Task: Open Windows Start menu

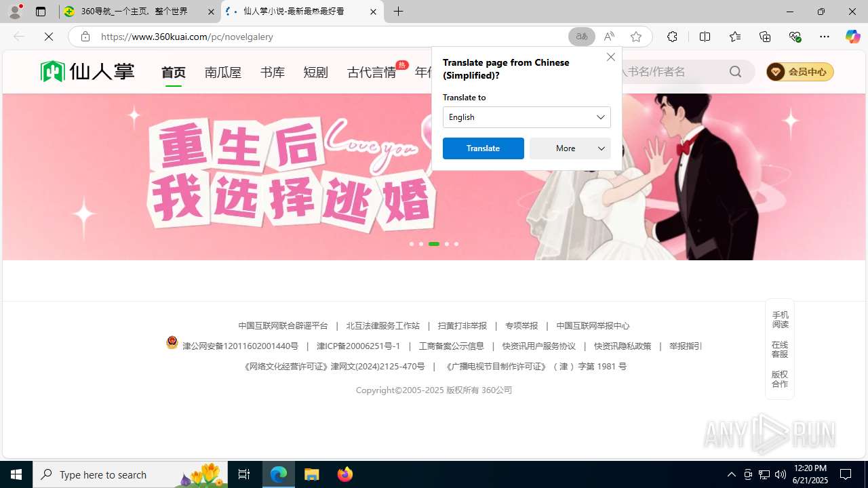Action: click(16, 474)
